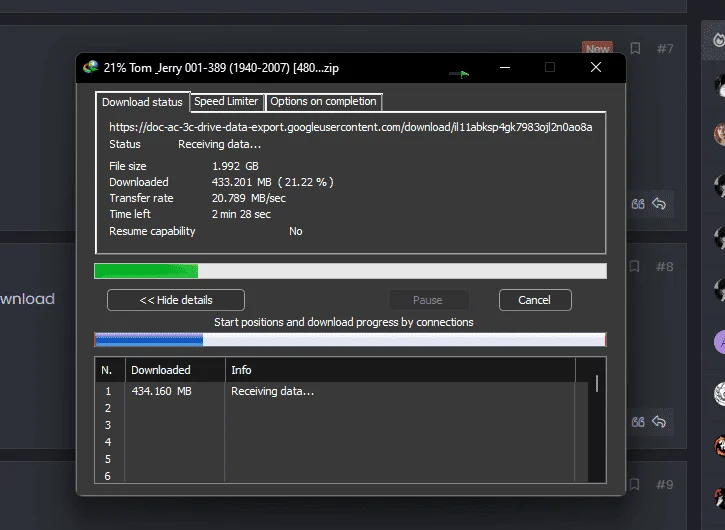Click the purple letter avatar in the sidebar
The width and height of the screenshot is (725, 530).
click(720, 342)
